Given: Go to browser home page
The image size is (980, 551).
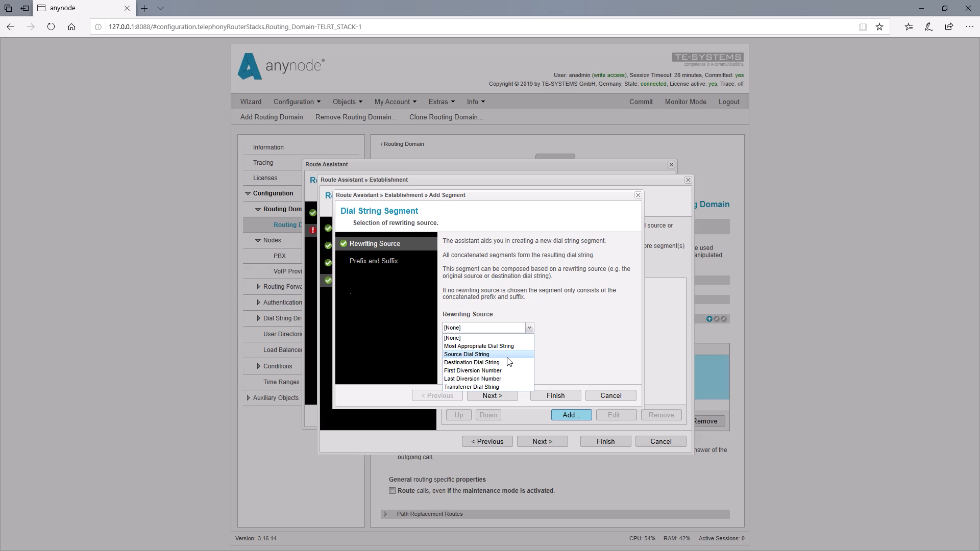Looking at the screenshot, I should 71,27.
